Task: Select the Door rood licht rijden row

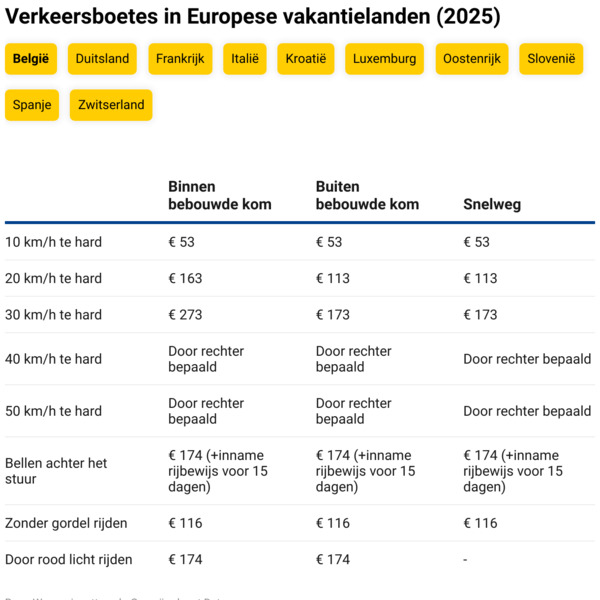Action: (300, 559)
